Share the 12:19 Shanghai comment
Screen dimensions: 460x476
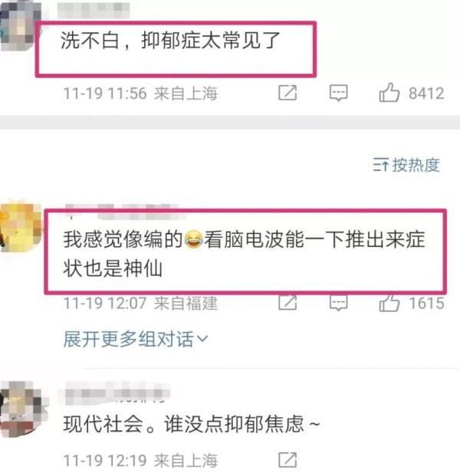(287, 460)
